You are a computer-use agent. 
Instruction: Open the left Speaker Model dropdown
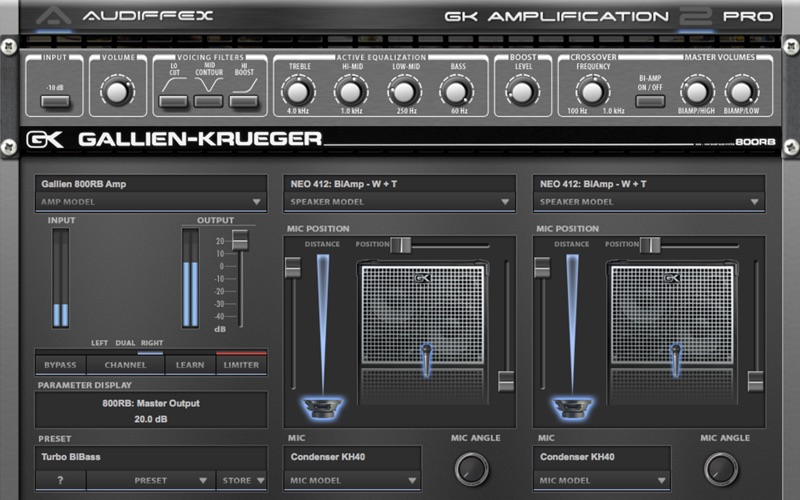399,202
